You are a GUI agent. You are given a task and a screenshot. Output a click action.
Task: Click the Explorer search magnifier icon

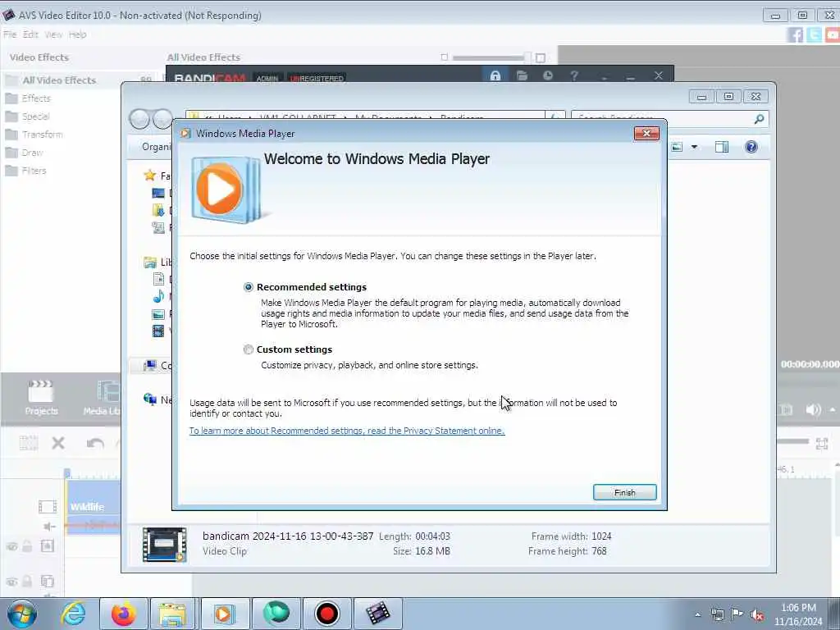pyautogui.click(x=759, y=119)
